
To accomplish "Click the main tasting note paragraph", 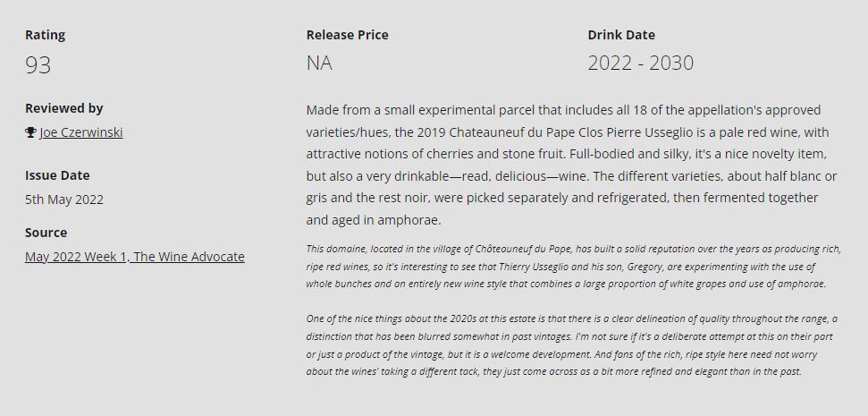I will (x=572, y=166).
